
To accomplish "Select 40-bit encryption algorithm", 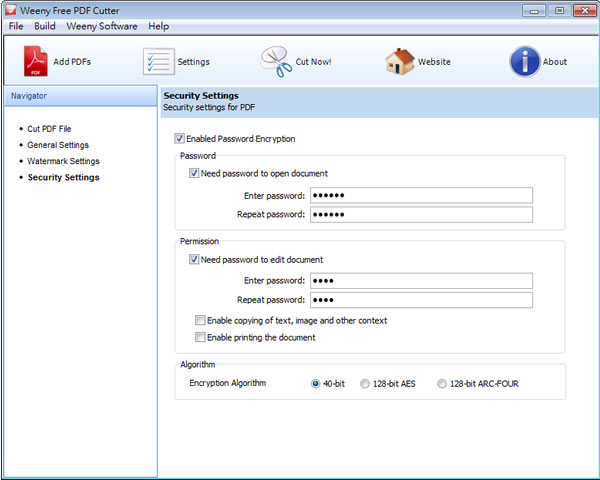I will pos(315,384).
